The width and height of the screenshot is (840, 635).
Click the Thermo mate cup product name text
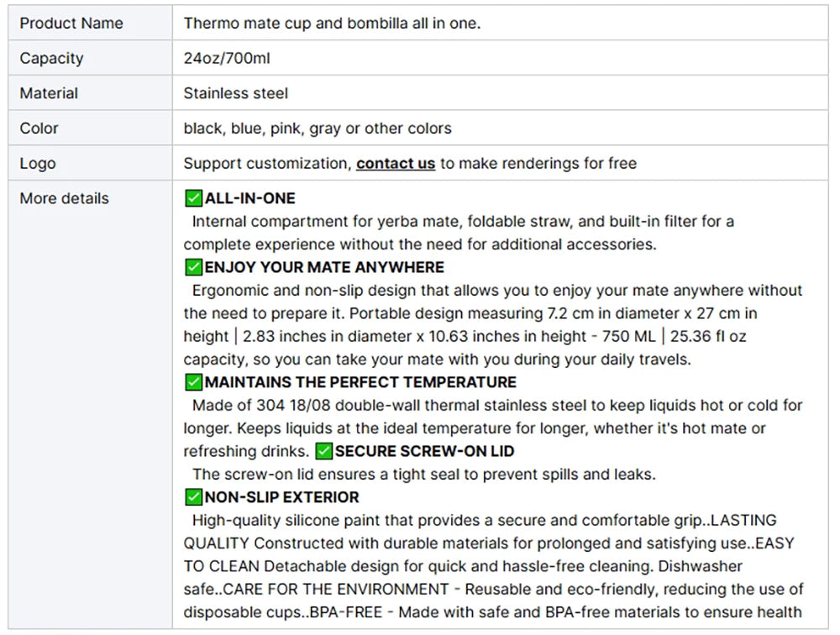pos(332,23)
